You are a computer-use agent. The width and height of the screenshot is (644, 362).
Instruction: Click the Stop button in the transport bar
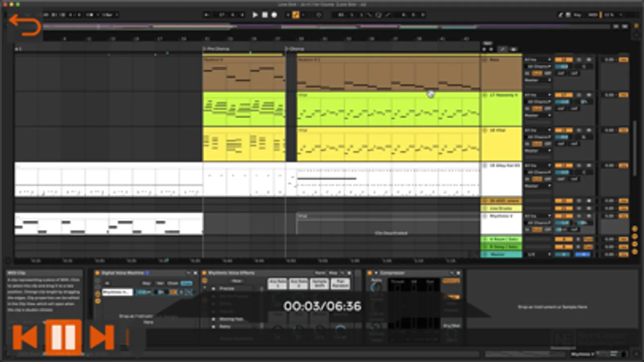pos(265,15)
